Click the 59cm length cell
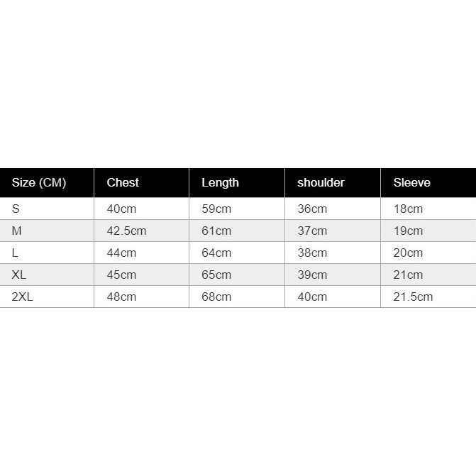This screenshot has width=476, height=476. tap(216, 209)
